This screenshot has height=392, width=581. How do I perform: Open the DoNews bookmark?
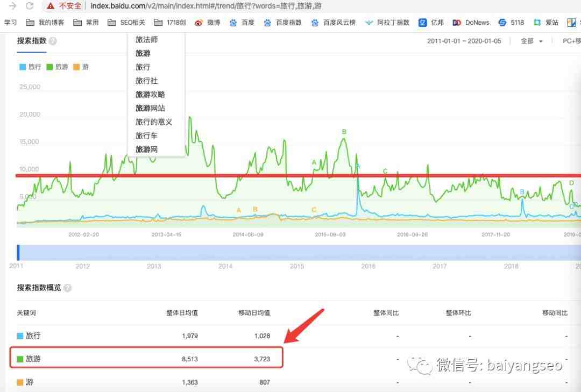471,23
